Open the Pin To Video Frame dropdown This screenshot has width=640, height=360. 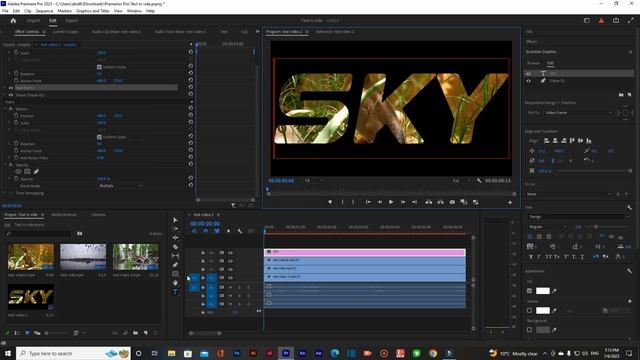578,113
